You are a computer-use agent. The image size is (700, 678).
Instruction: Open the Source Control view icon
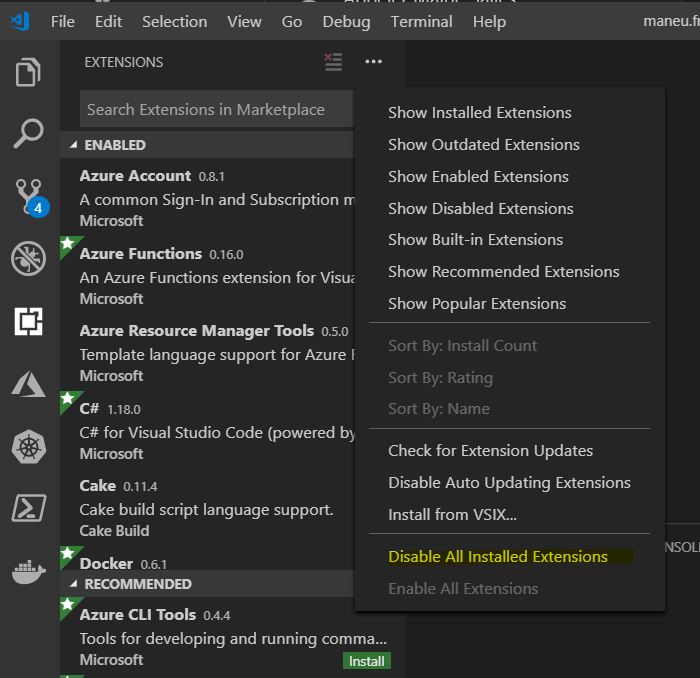[x=29, y=196]
